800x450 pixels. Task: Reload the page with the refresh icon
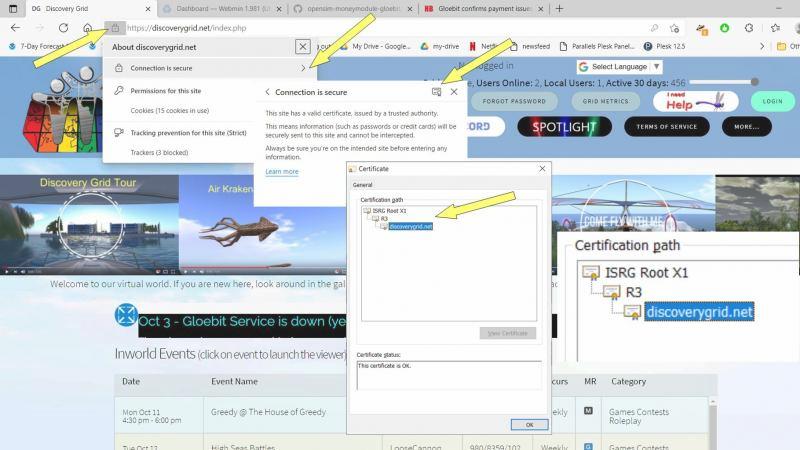pos(63,28)
